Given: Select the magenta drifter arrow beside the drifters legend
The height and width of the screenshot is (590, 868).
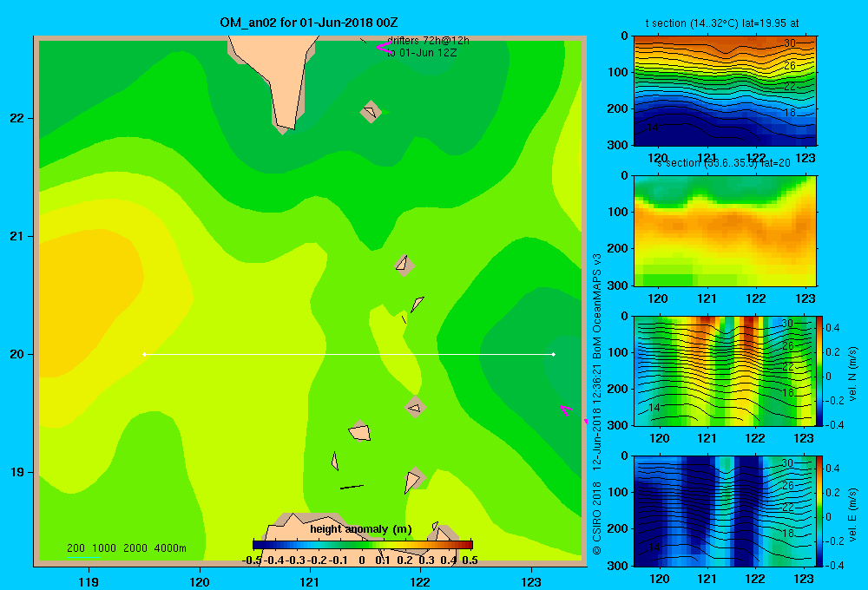Looking at the screenshot, I should pyautogui.click(x=383, y=48).
